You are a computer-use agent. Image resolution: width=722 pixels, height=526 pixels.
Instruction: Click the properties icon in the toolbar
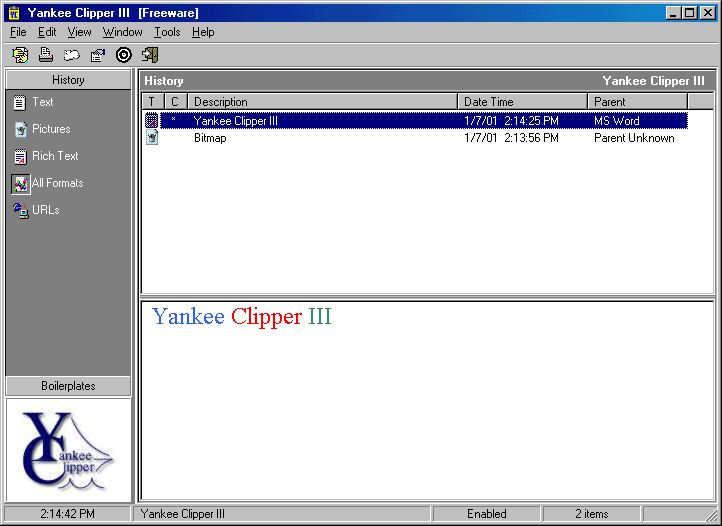(x=98, y=54)
